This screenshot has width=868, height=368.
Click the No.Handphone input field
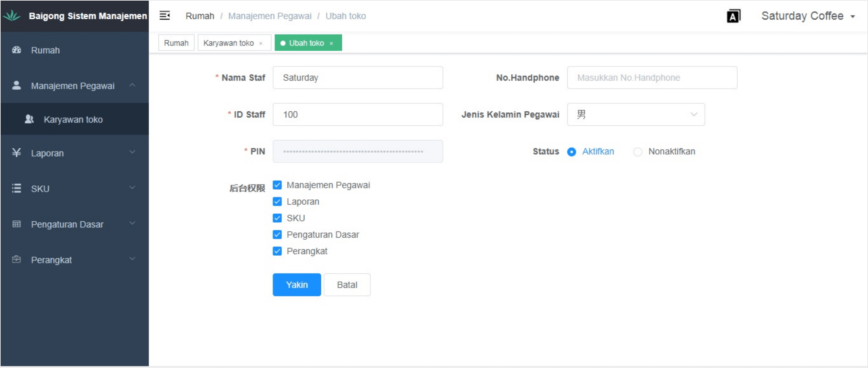coord(652,78)
